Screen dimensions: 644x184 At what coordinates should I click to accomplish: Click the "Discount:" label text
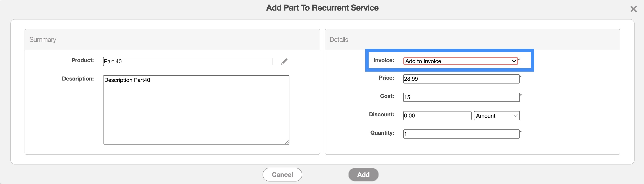pos(381,114)
